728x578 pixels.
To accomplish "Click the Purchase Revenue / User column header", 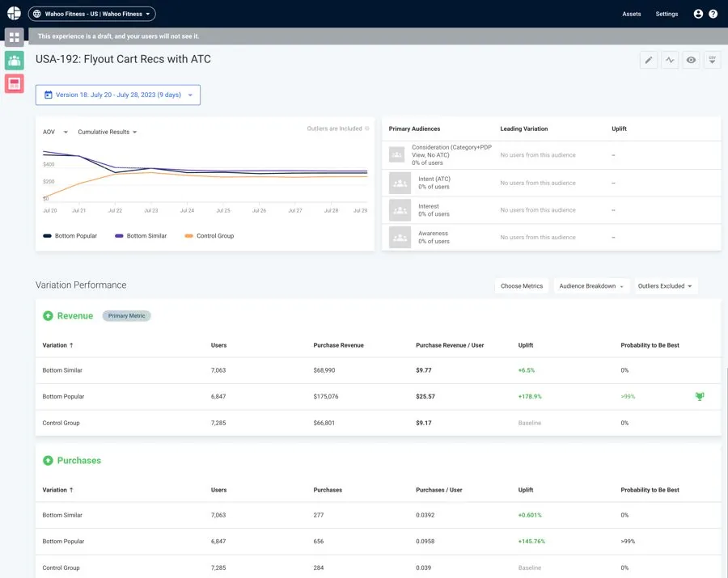I will click(x=450, y=345).
